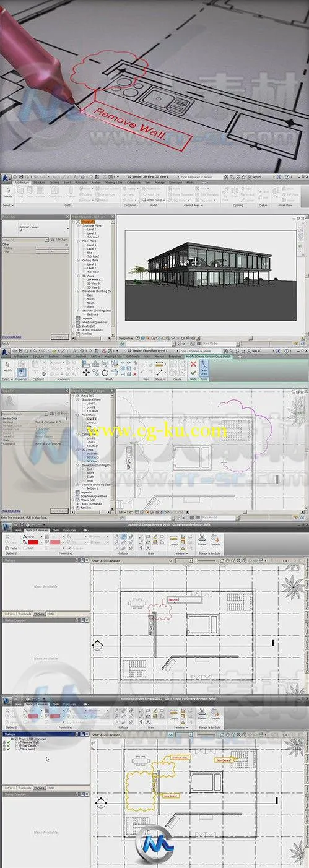Image resolution: width=309 pixels, height=868 pixels.
Task: Open Resources tab in Design Review Preliminary window
Action: click(70, 531)
